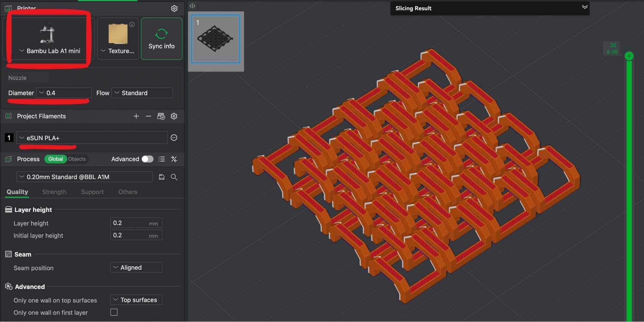Switch to the Strength tab
644x322 pixels.
(54, 192)
